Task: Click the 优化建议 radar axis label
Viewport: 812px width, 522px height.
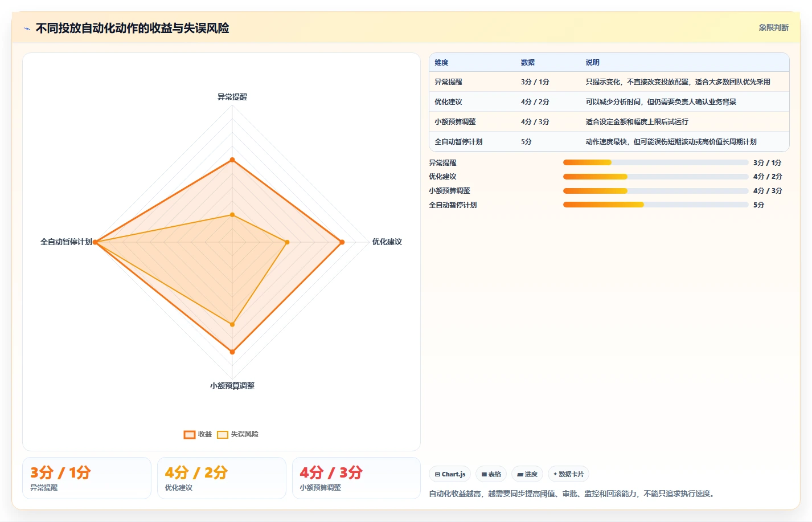Action: [x=387, y=242]
